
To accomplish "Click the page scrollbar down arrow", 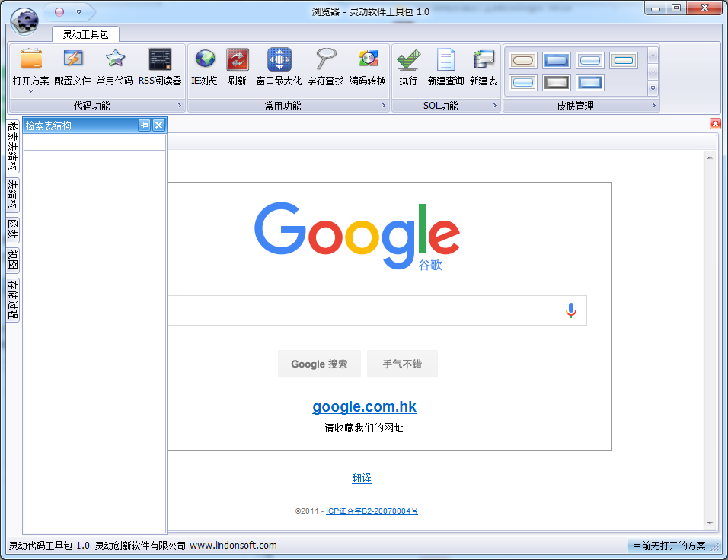I will (710, 523).
